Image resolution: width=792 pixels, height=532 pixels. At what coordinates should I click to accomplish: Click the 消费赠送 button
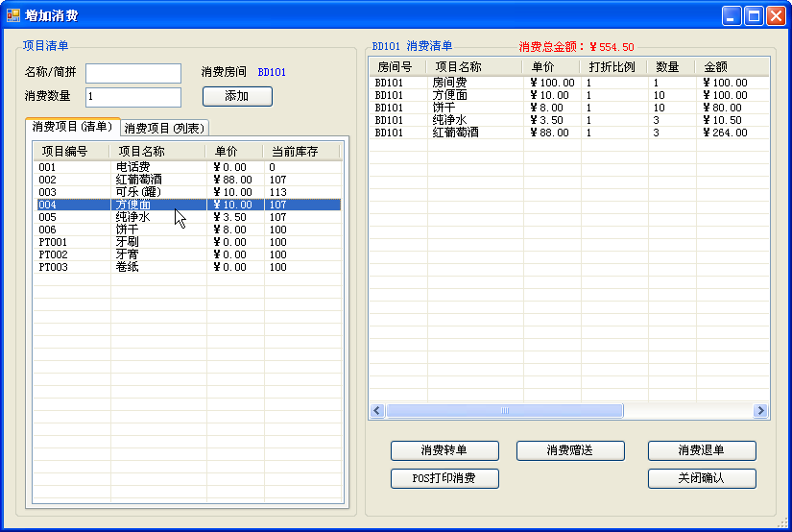click(570, 450)
